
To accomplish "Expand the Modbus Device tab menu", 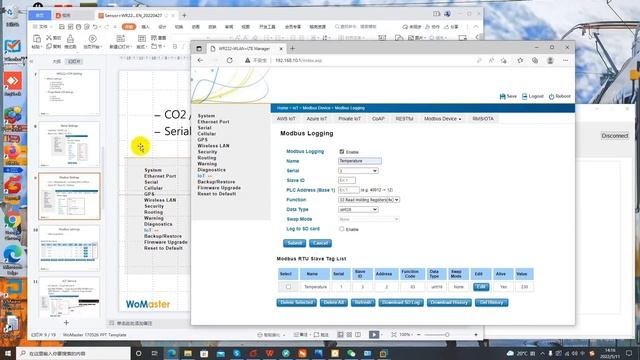I will point(442,119).
